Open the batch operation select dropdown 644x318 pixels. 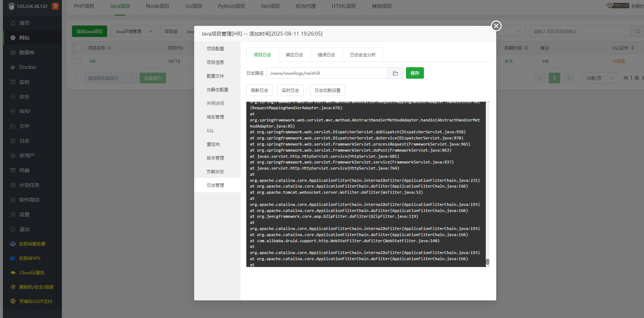coord(110,78)
